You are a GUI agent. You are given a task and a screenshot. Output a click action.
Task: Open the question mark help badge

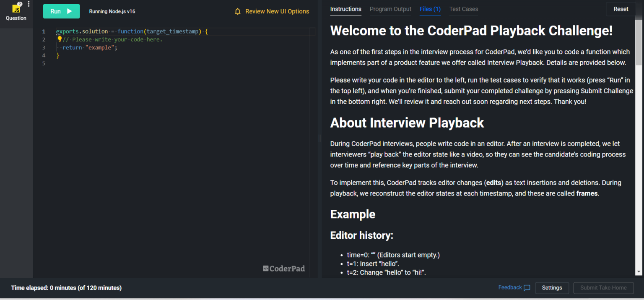[x=20, y=3]
